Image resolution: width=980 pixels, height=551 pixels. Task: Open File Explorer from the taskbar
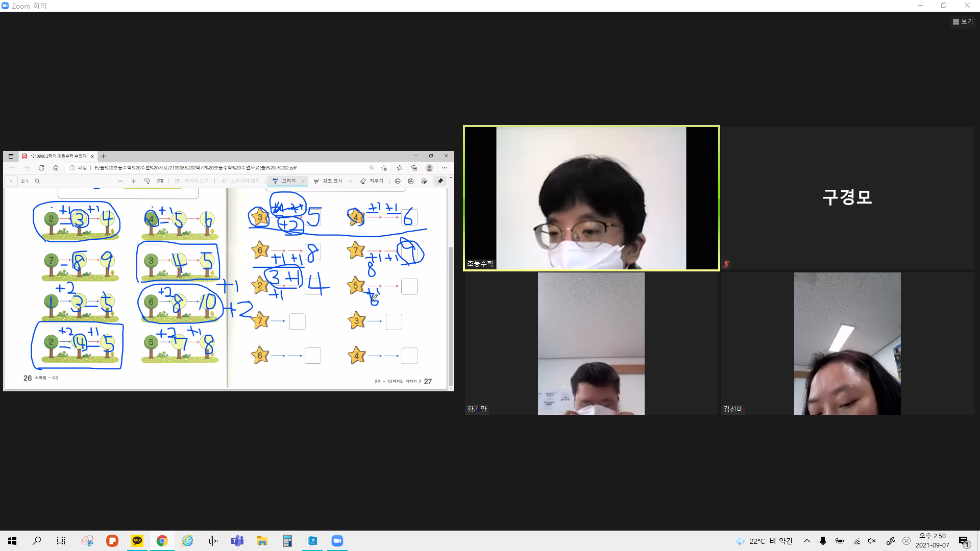[x=262, y=541]
